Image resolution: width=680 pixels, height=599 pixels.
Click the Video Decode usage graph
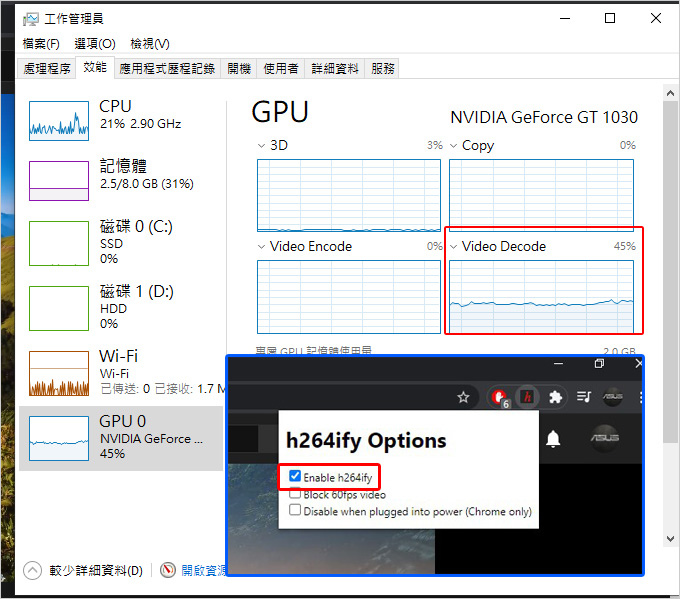tap(541, 297)
